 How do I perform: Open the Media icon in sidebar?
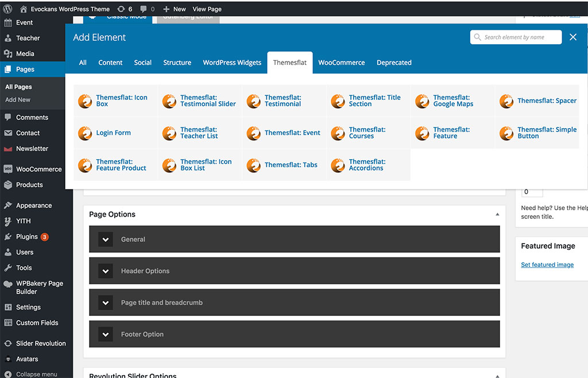point(8,53)
